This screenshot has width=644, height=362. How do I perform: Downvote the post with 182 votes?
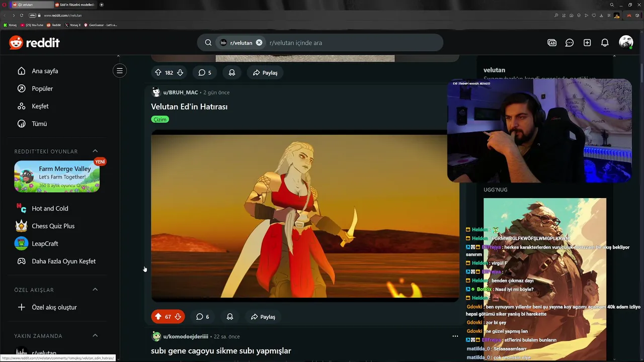[180, 72]
